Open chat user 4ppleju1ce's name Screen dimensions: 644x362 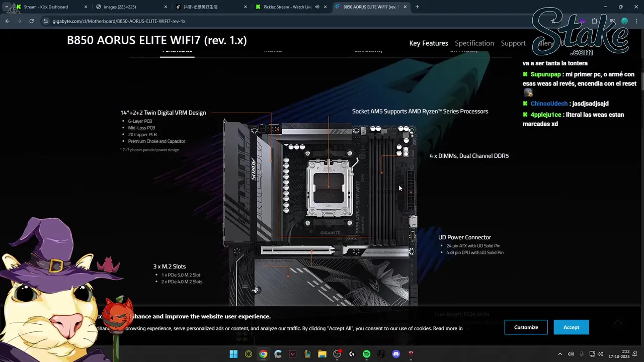click(x=546, y=115)
